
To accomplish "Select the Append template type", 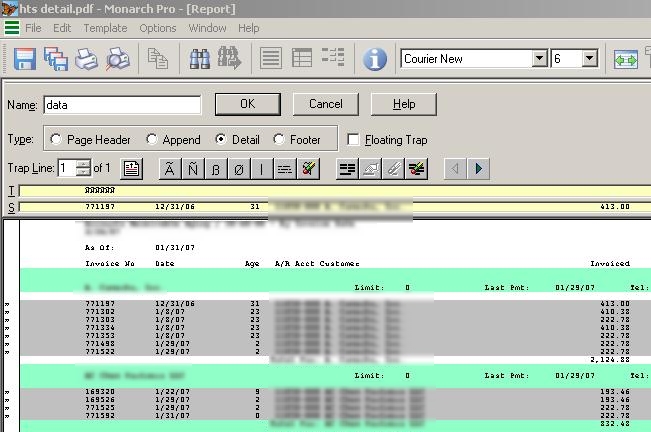I will point(152,140).
